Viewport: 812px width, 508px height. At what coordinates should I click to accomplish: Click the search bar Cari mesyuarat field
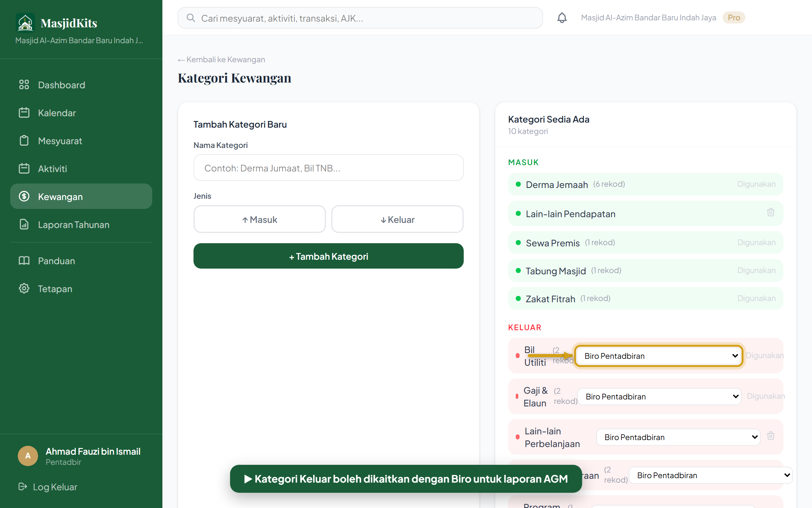pos(360,18)
